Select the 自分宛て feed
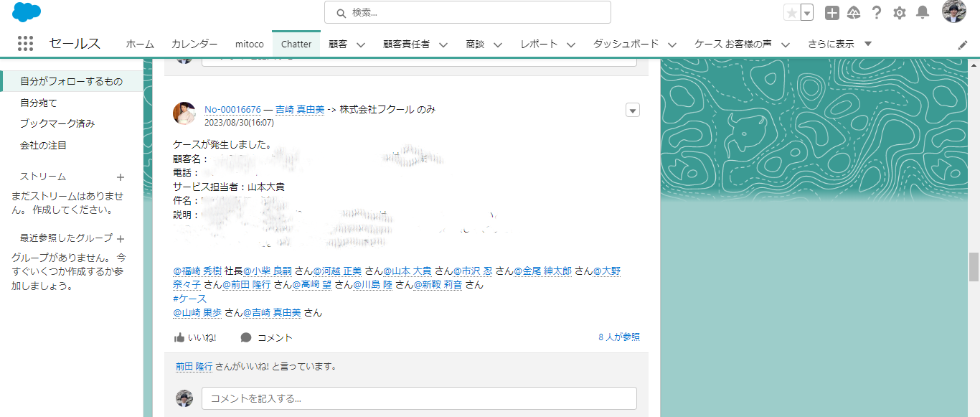 click(x=39, y=103)
